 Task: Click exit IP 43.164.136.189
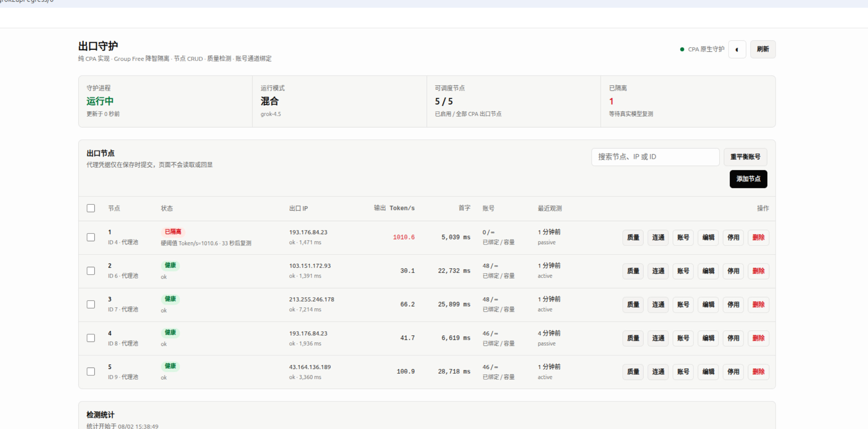[310, 367]
